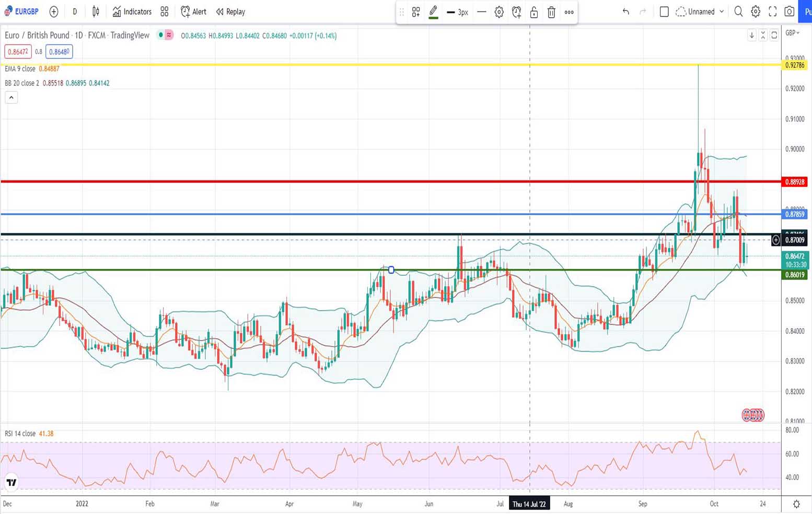The width and height of the screenshot is (812, 514).
Task: Open indicator templates grid icon
Action: (x=165, y=11)
